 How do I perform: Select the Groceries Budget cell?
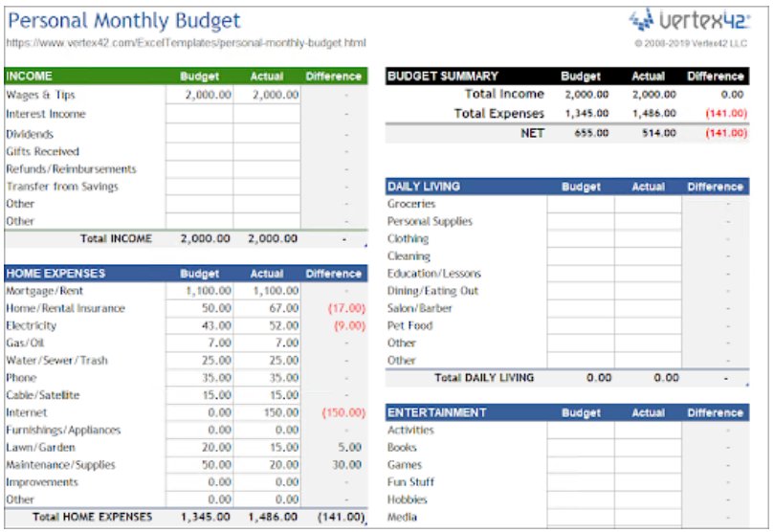(581, 204)
